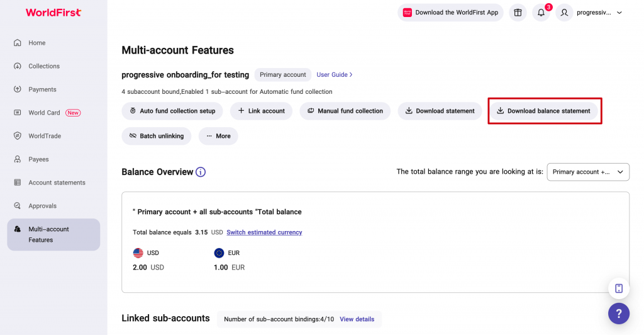Image resolution: width=644 pixels, height=335 pixels.
Task: Click the Balance Overview info icon
Action: (x=201, y=172)
